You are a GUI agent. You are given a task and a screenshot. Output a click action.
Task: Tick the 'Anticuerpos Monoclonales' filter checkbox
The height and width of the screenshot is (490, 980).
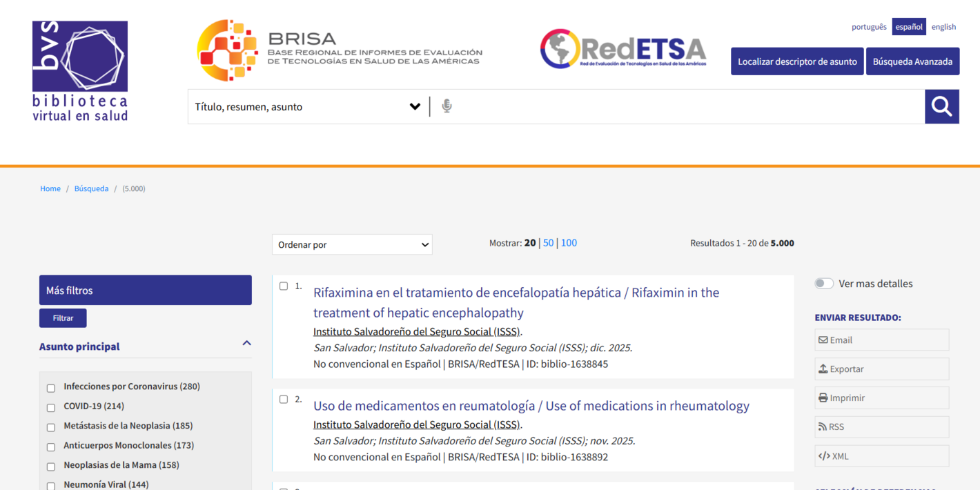point(51,447)
